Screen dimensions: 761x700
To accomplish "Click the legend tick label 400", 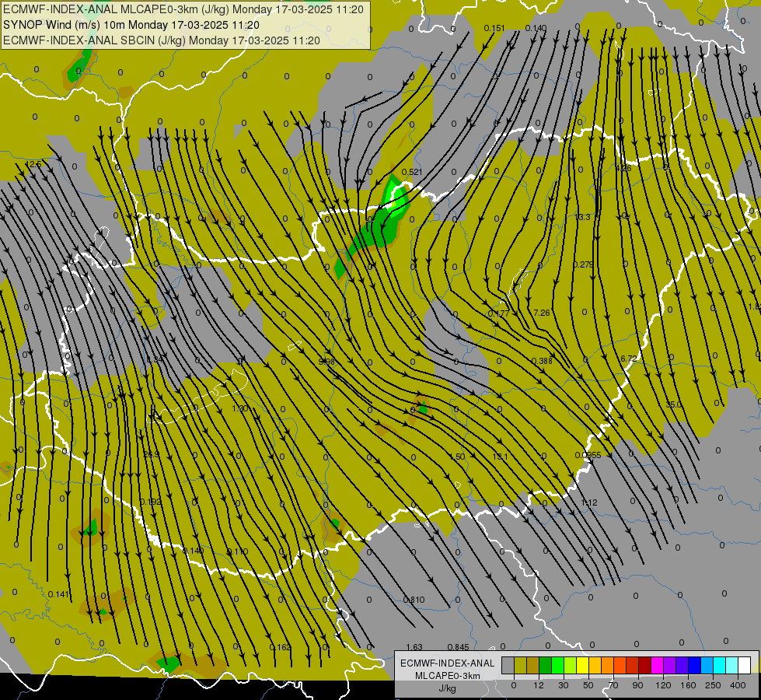I will [x=738, y=685].
